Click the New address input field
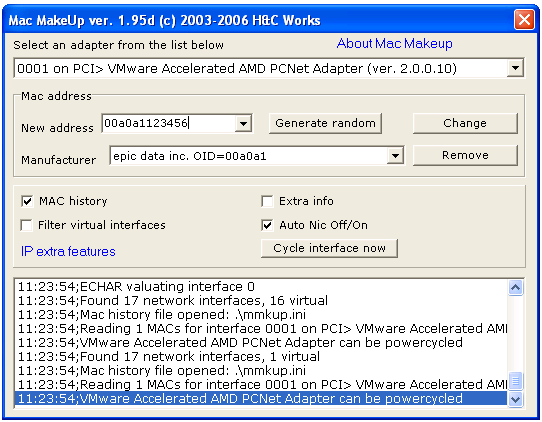542x422 pixels. 169,123
